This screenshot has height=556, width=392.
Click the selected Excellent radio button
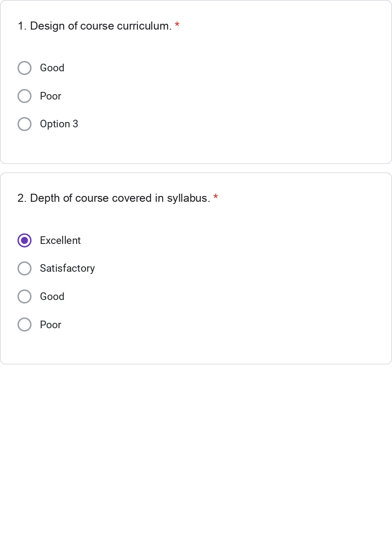pyautogui.click(x=25, y=240)
